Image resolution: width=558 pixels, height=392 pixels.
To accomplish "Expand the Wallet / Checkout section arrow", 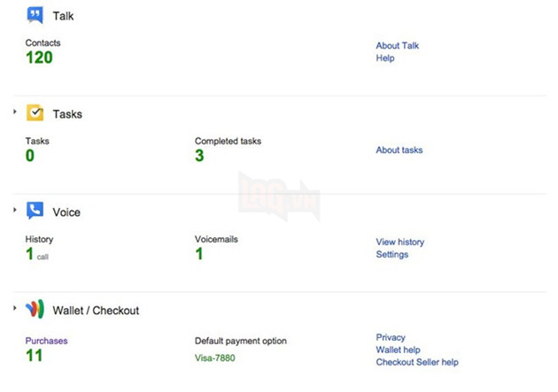I will point(15,308).
